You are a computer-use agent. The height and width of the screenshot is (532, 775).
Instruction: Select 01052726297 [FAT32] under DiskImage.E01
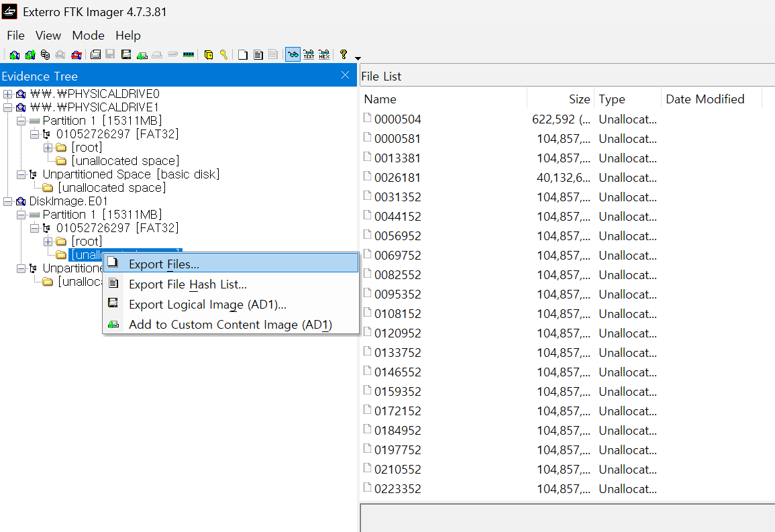tap(117, 227)
